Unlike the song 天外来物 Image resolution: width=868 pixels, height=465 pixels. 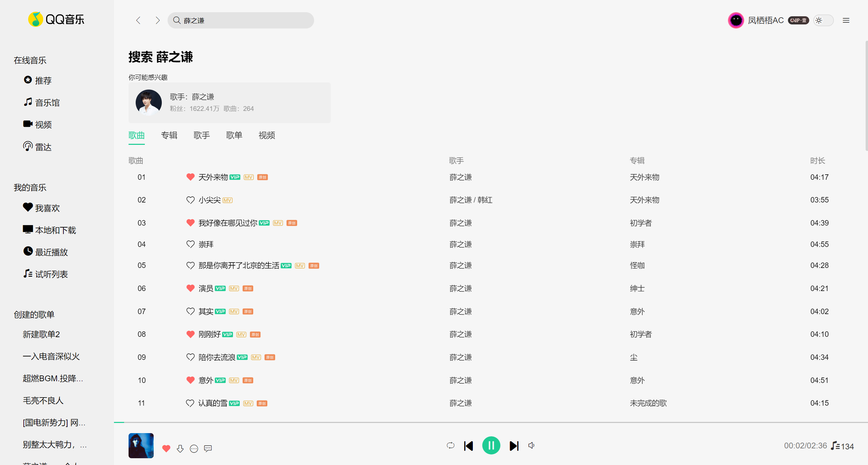[190, 177]
